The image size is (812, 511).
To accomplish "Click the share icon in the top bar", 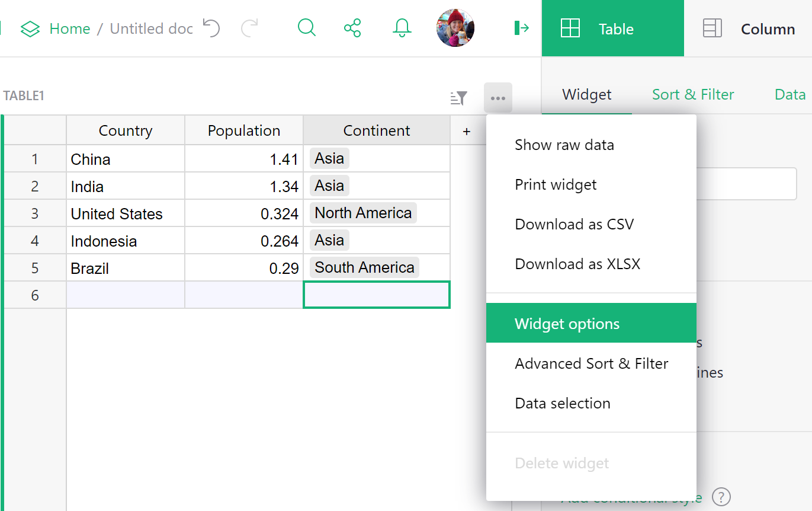I will [352, 28].
